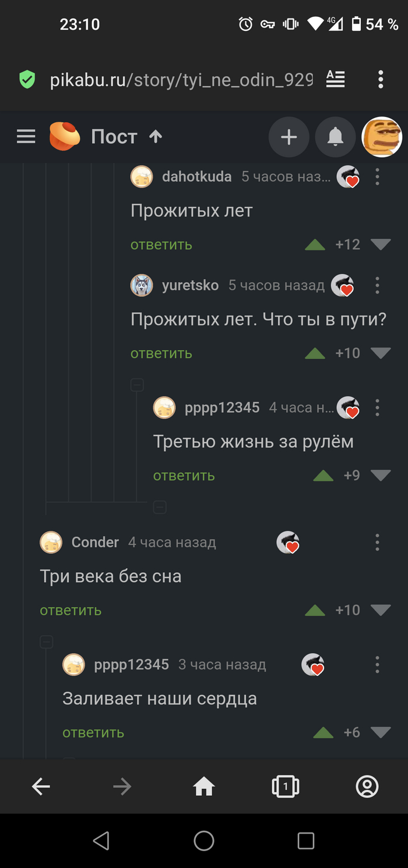This screenshot has width=408, height=868.
Task: Open browser tabs switcher
Action: coord(286,787)
